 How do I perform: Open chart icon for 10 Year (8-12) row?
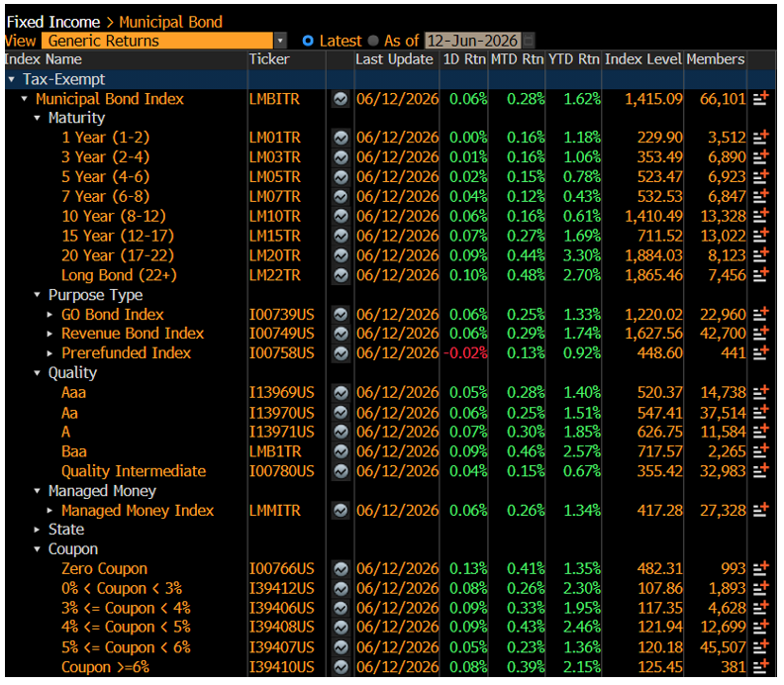pos(341,216)
